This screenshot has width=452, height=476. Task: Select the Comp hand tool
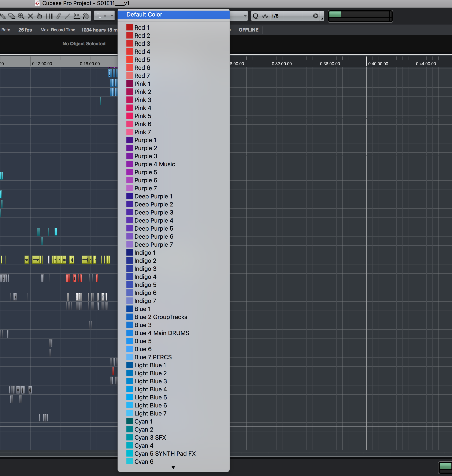click(39, 16)
